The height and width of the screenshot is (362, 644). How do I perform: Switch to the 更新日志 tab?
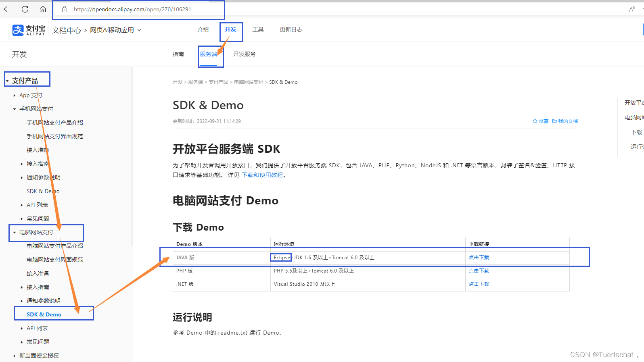291,29
